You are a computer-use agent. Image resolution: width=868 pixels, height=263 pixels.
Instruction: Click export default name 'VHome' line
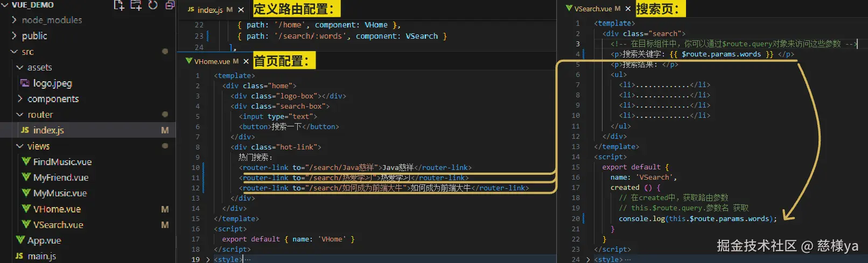pos(288,239)
